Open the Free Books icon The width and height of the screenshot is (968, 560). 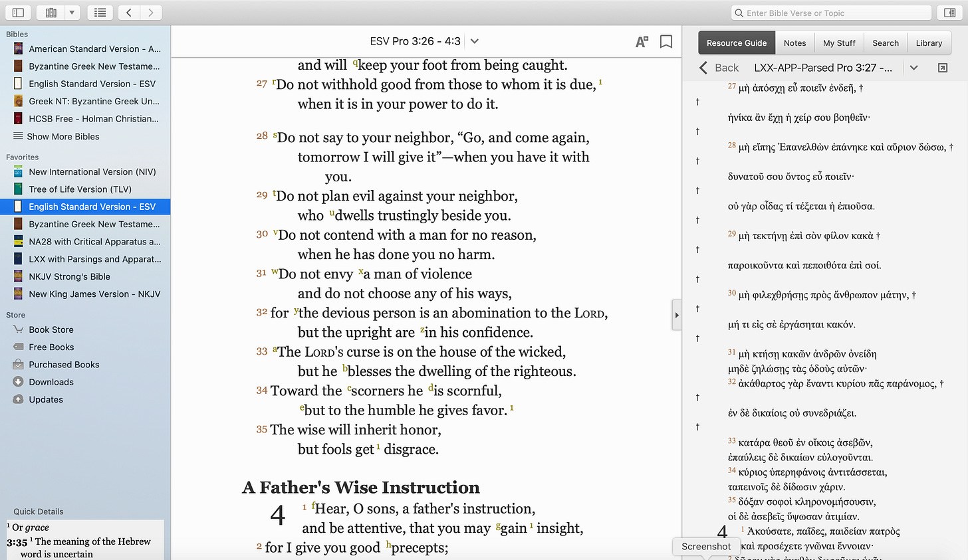(18, 347)
